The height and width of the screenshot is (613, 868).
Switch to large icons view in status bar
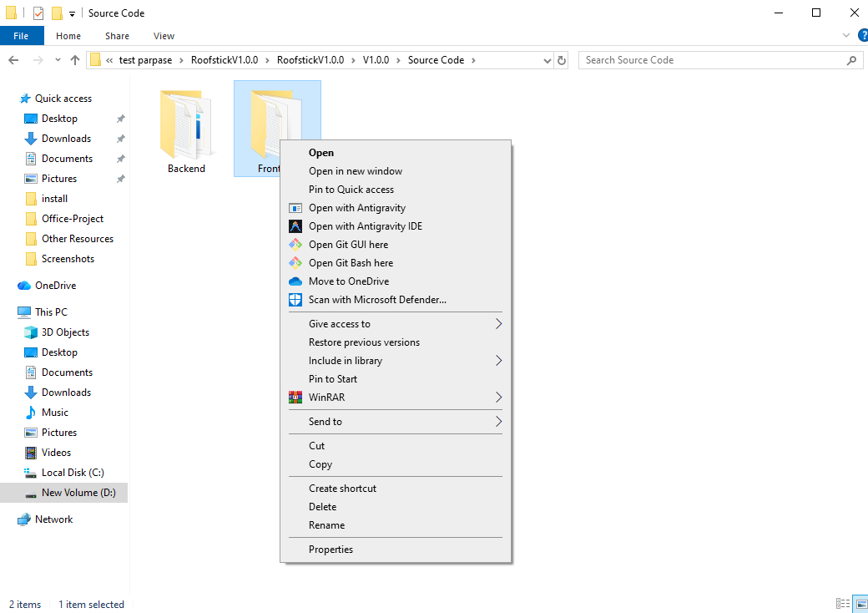tap(861, 604)
